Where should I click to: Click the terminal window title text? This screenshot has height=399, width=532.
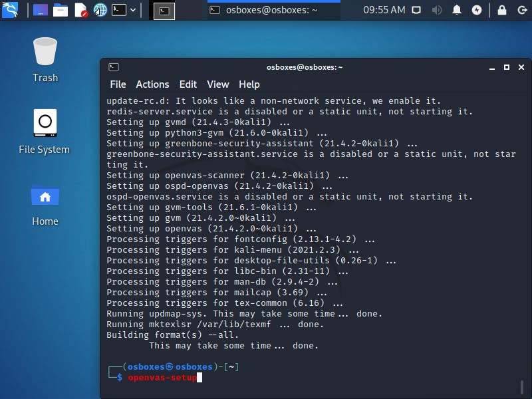click(x=305, y=67)
